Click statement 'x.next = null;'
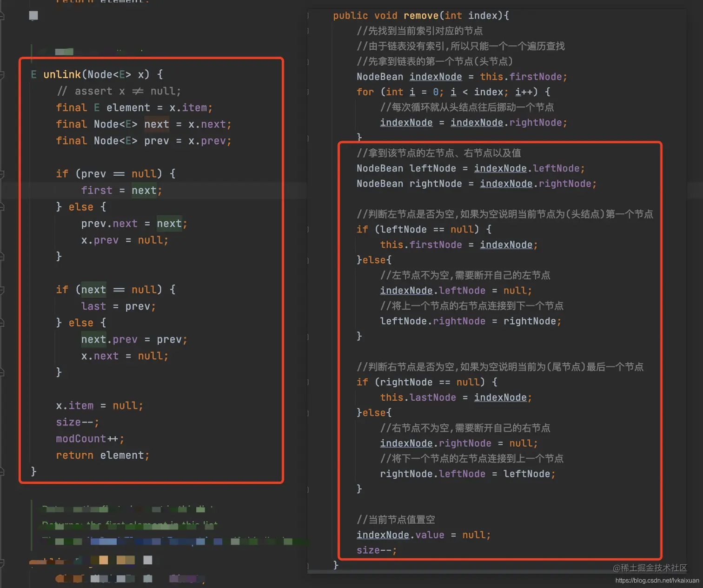This screenshot has height=588, width=703. [x=125, y=356]
